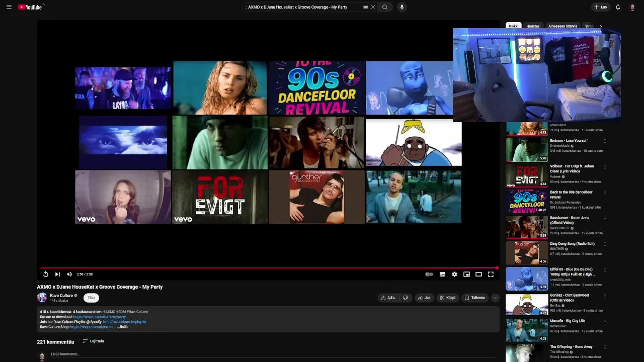Open the account avatar menu
The width and height of the screenshot is (644, 362).
coord(632,7)
